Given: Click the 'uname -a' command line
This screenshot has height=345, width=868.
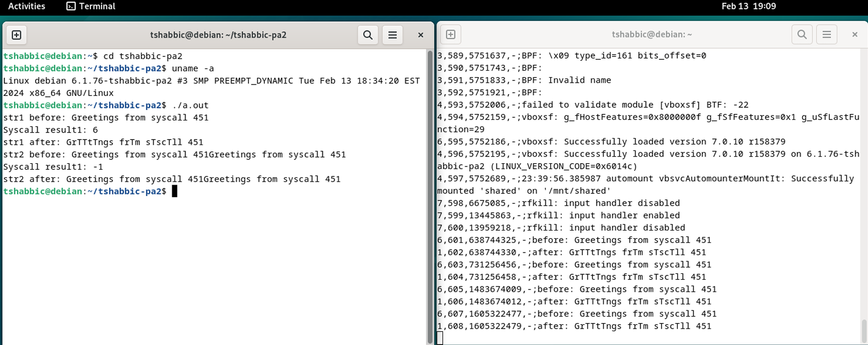Looking at the screenshot, I should coord(109,68).
